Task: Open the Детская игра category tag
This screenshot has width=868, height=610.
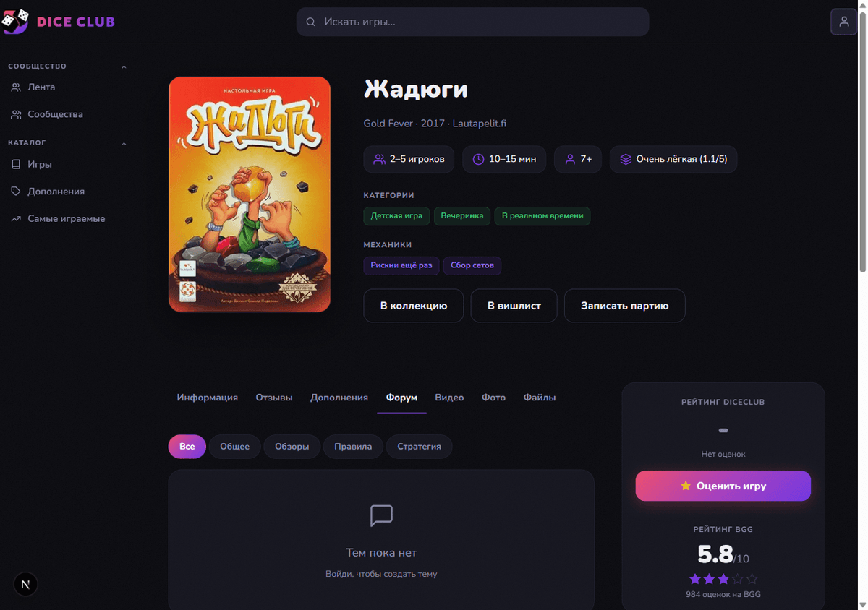Action: tap(397, 216)
